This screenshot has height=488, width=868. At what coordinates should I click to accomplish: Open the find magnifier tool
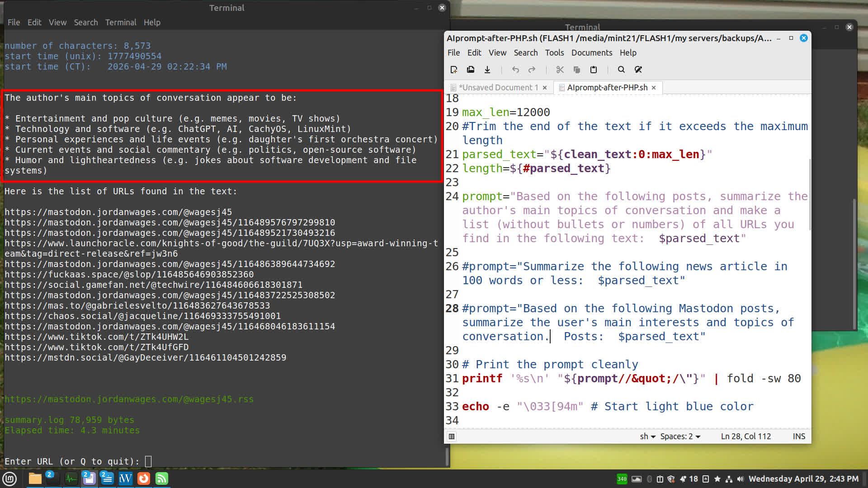(621, 70)
